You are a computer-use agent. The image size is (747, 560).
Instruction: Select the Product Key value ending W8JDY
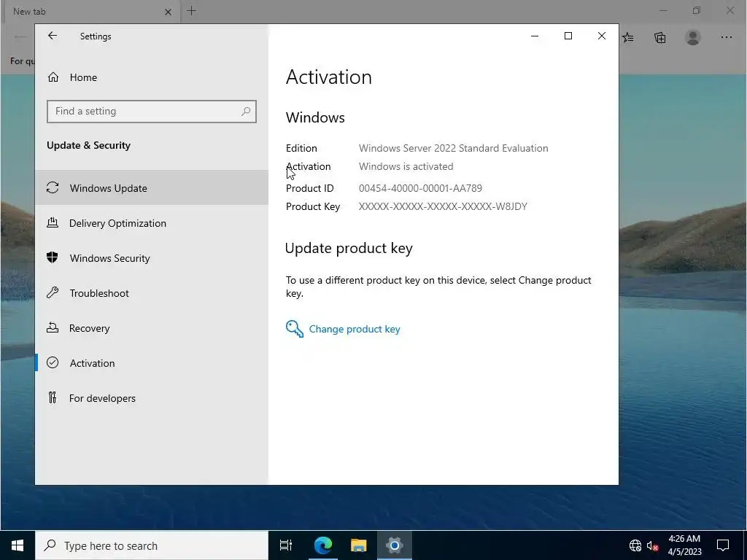click(443, 206)
